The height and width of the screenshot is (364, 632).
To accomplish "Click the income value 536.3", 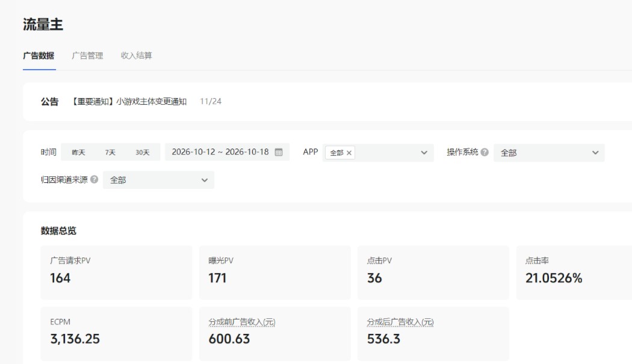I will click(384, 339).
